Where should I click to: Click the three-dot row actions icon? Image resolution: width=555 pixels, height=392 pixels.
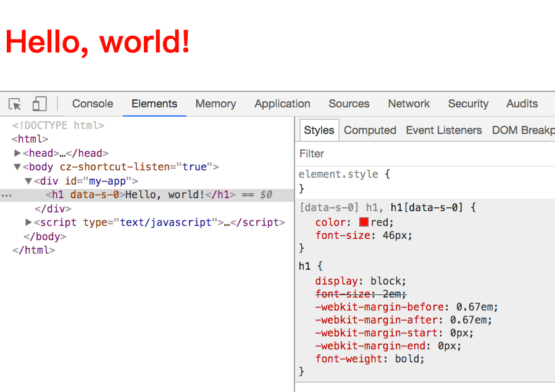point(6,195)
